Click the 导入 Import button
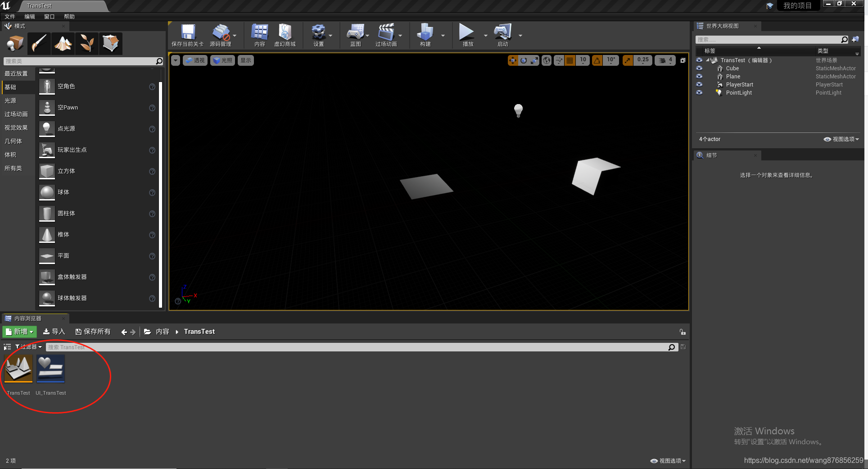Viewport: 868px width, 469px height. pyautogui.click(x=54, y=332)
